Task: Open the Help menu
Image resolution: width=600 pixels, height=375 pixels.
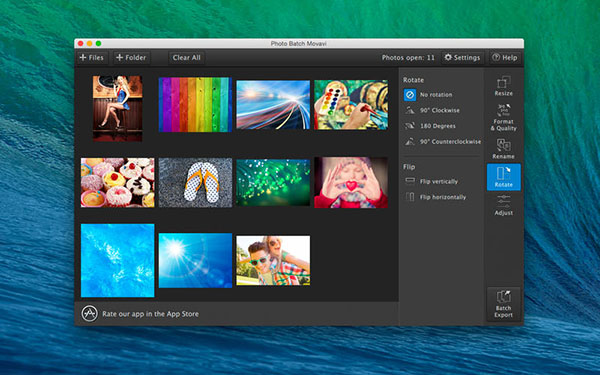Action: (505, 58)
